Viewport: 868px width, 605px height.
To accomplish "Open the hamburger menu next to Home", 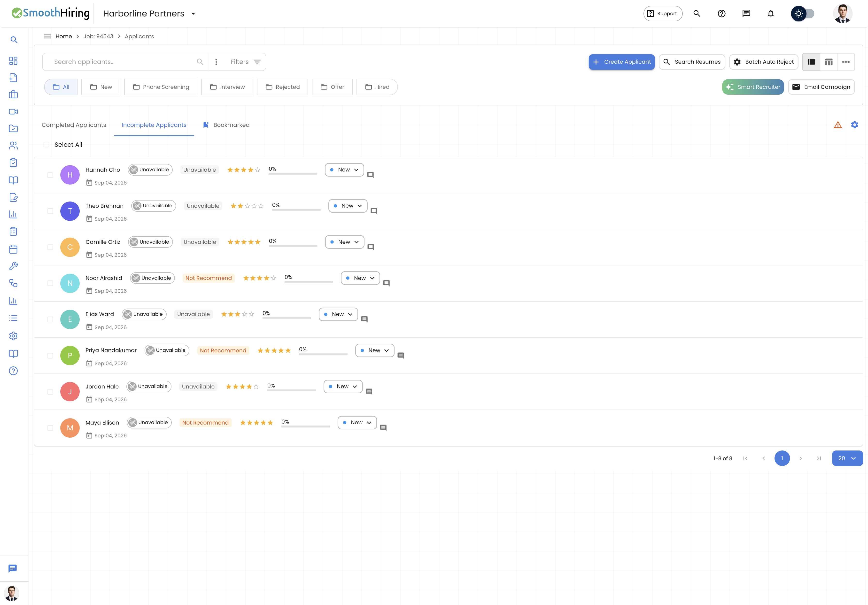I will pos(47,36).
